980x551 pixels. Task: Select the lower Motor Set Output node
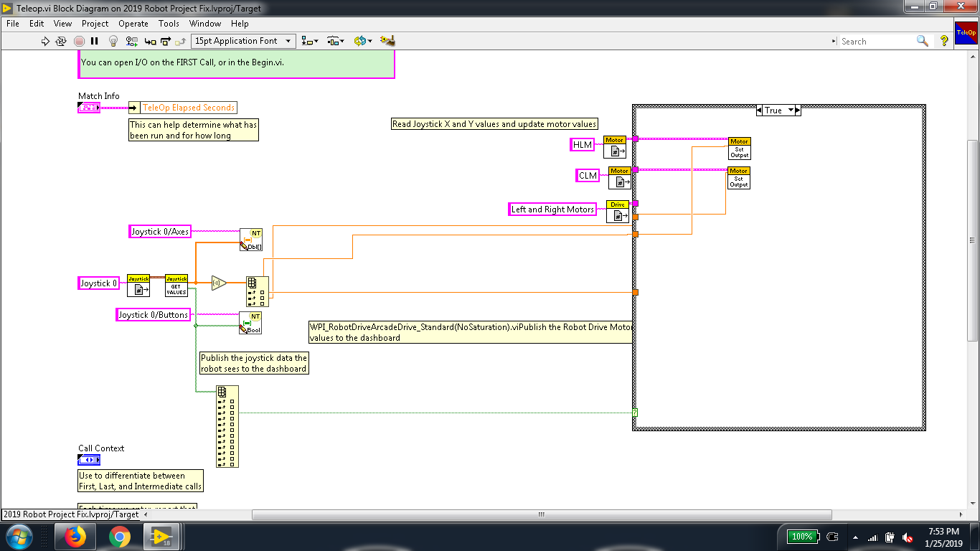(739, 178)
